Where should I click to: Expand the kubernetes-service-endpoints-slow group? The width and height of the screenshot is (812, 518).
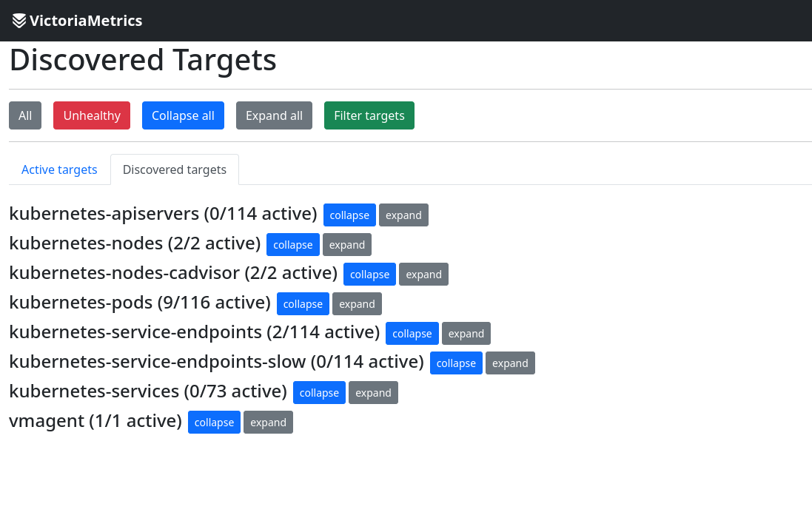click(x=510, y=363)
